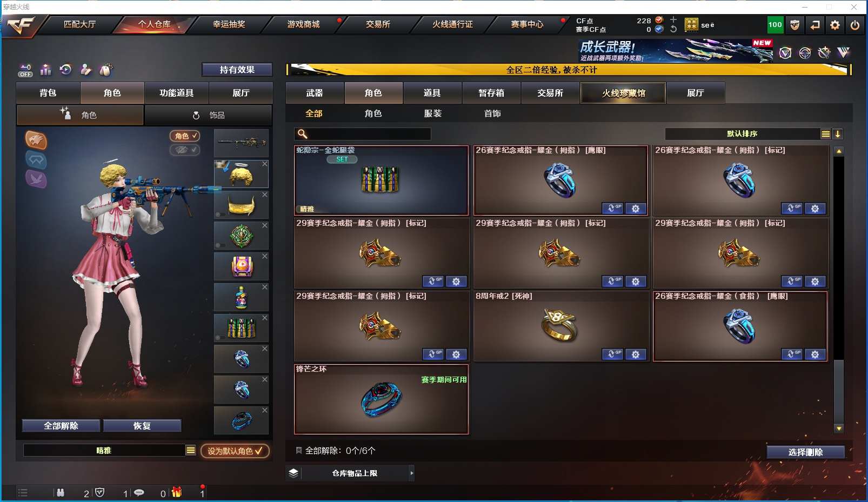Open settings gear in top bar
This screenshot has width=868, height=502.
click(835, 25)
